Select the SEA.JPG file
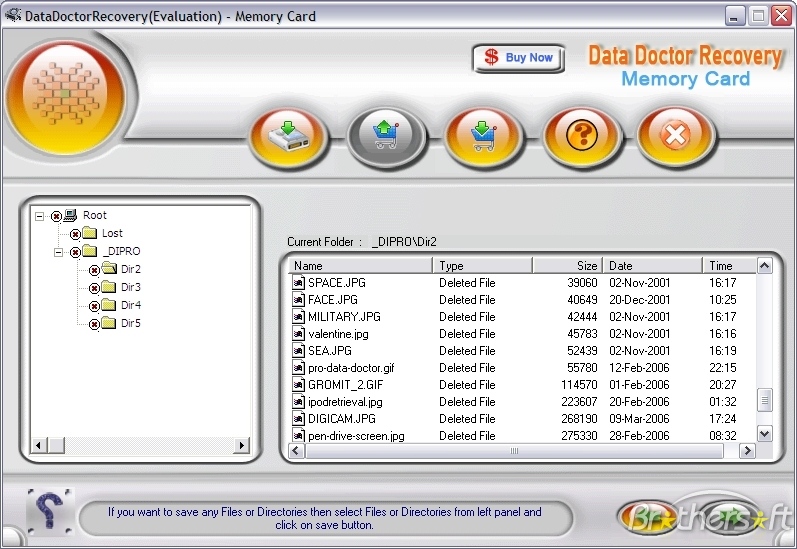 [329, 351]
